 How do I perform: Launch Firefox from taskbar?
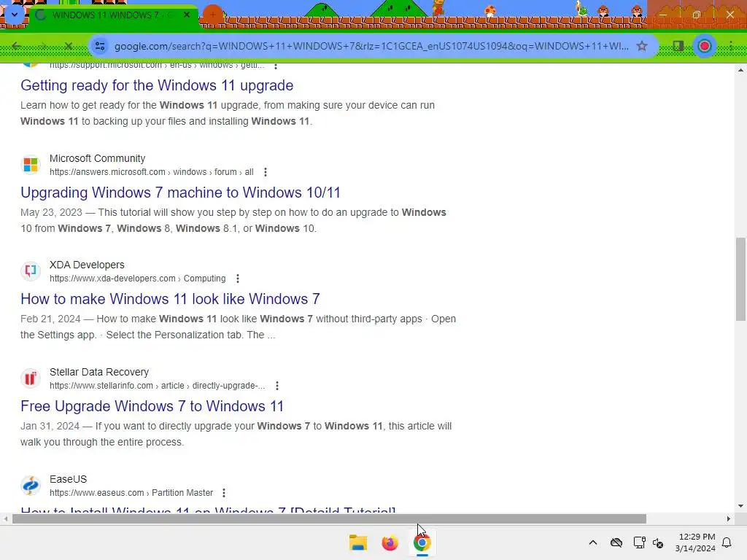(390, 542)
